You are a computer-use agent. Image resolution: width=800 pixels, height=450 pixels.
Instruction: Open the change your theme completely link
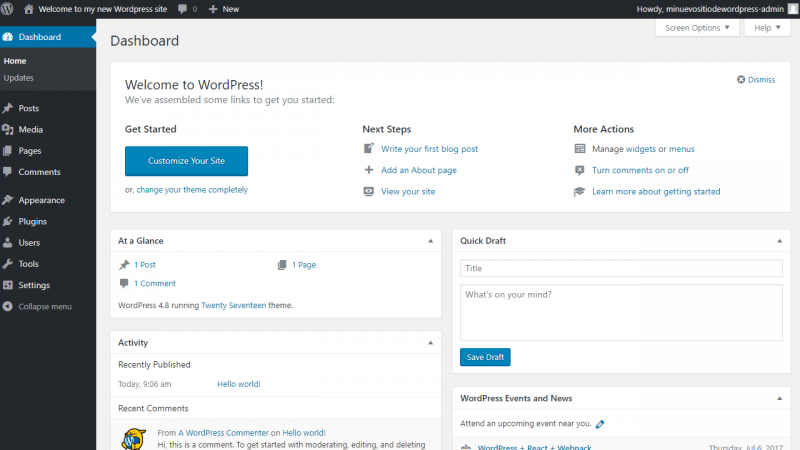[x=192, y=189]
